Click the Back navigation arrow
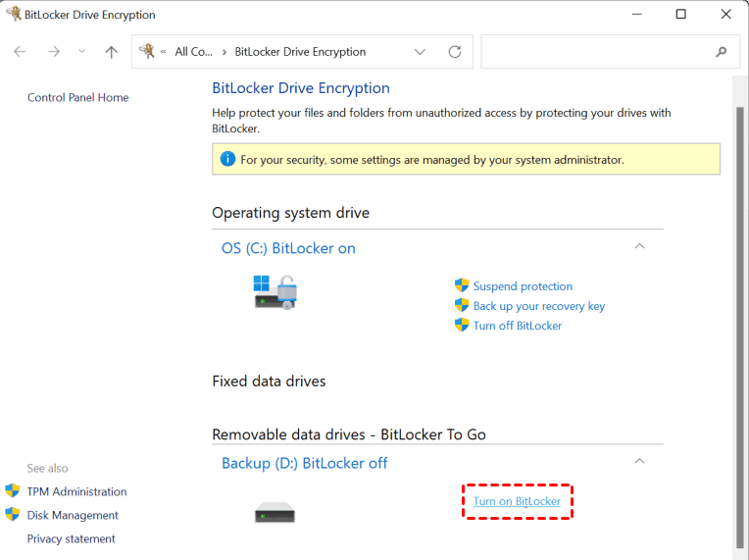 [x=21, y=52]
